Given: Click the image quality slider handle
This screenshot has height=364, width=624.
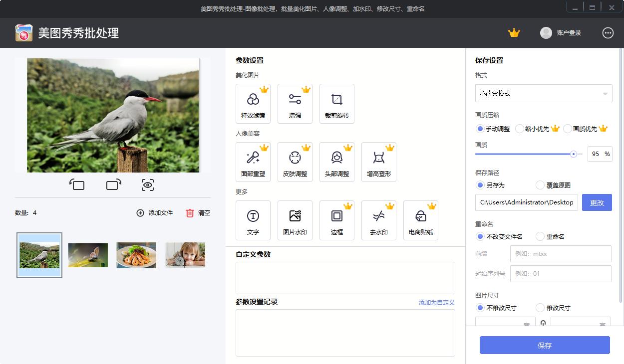Looking at the screenshot, I should click(574, 154).
